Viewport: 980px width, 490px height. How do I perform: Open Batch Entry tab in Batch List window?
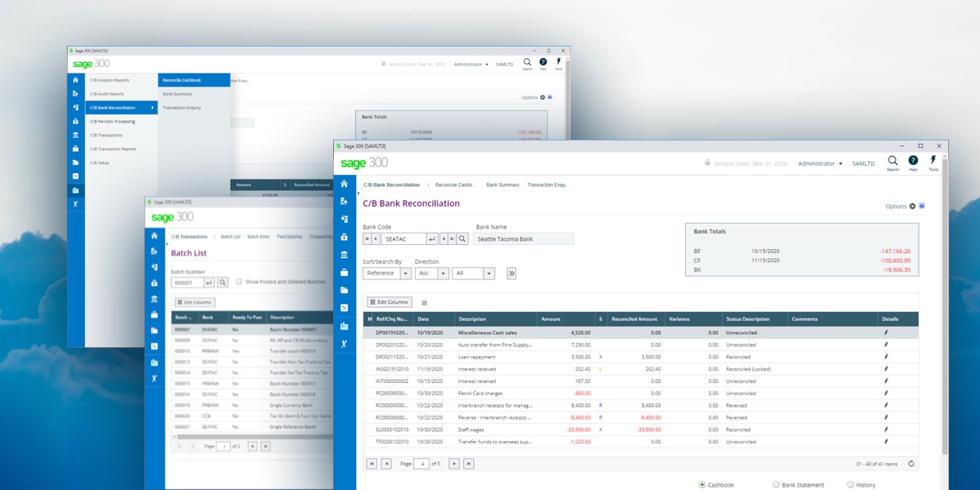[x=258, y=237]
